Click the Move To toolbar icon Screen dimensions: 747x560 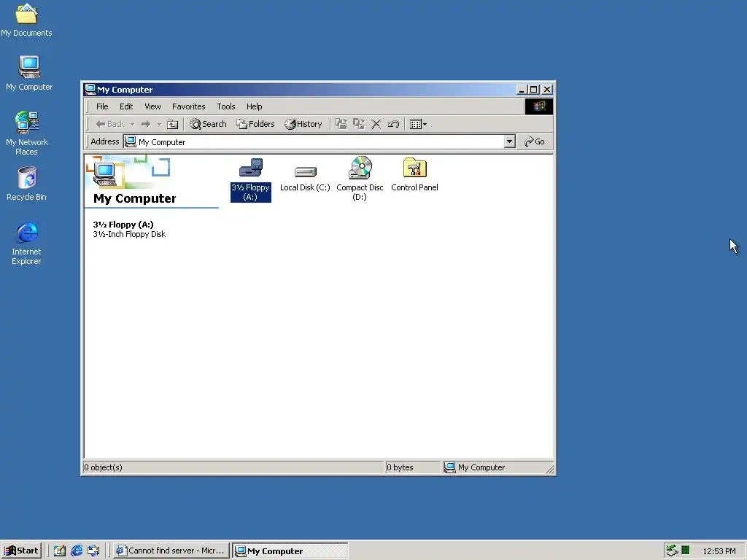point(341,124)
